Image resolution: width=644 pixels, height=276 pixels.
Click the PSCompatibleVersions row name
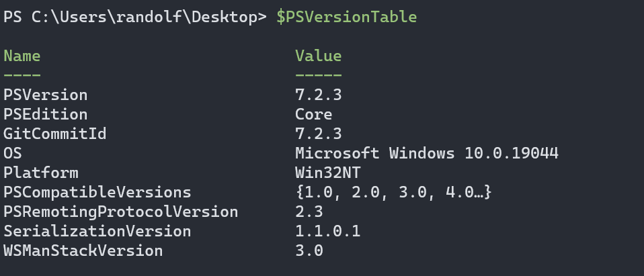coord(97,192)
